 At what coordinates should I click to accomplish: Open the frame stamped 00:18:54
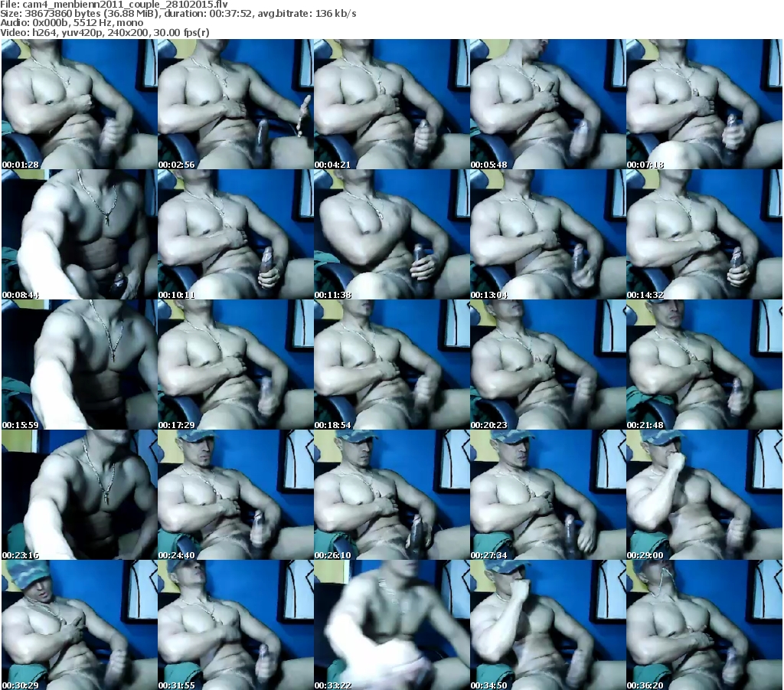pyautogui.click(x=391, y=365)
